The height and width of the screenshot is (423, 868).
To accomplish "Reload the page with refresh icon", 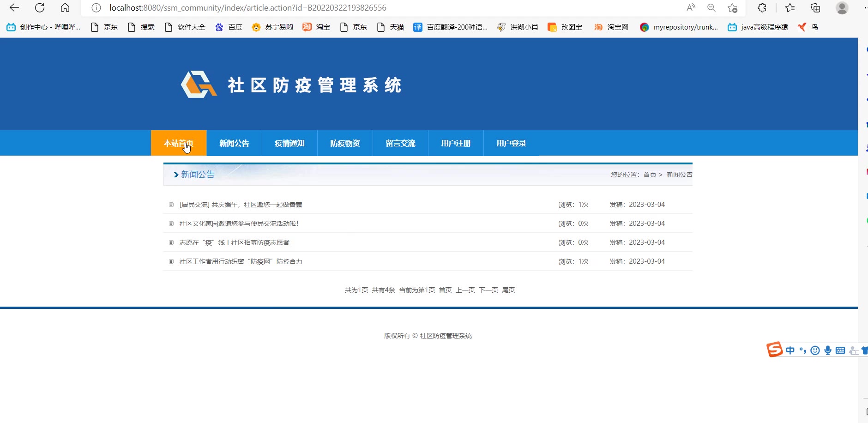I will click(x=40, y=8).
